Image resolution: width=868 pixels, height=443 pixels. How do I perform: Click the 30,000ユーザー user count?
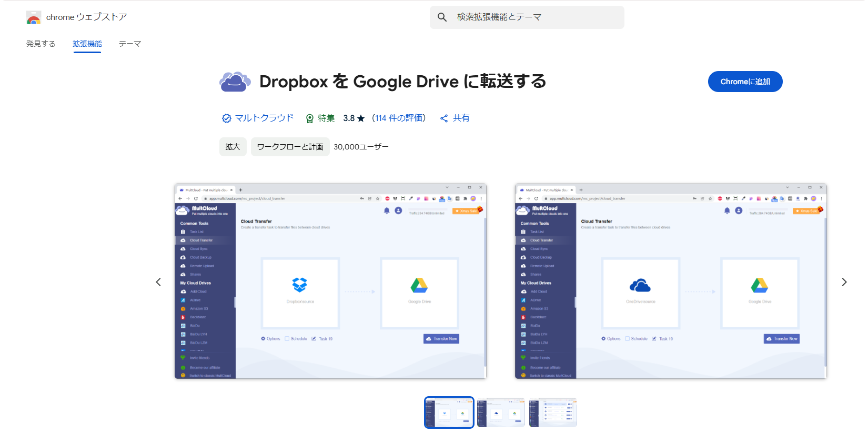click(361, 147)
